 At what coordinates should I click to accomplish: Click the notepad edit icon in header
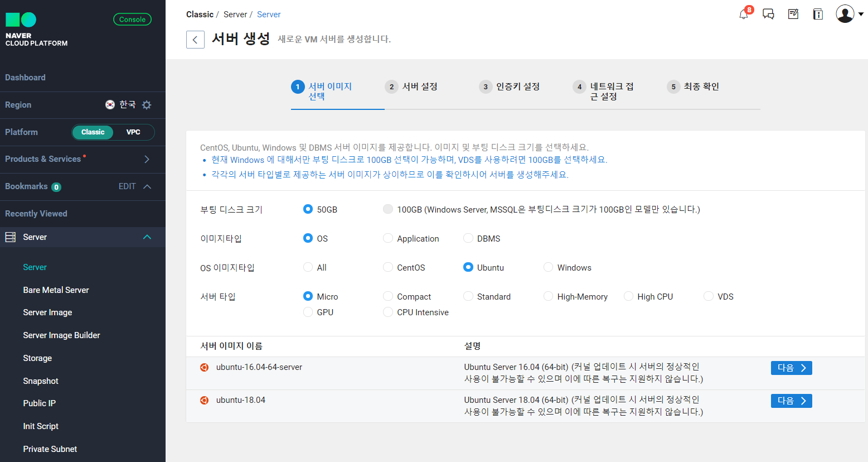tap(793, 14)
